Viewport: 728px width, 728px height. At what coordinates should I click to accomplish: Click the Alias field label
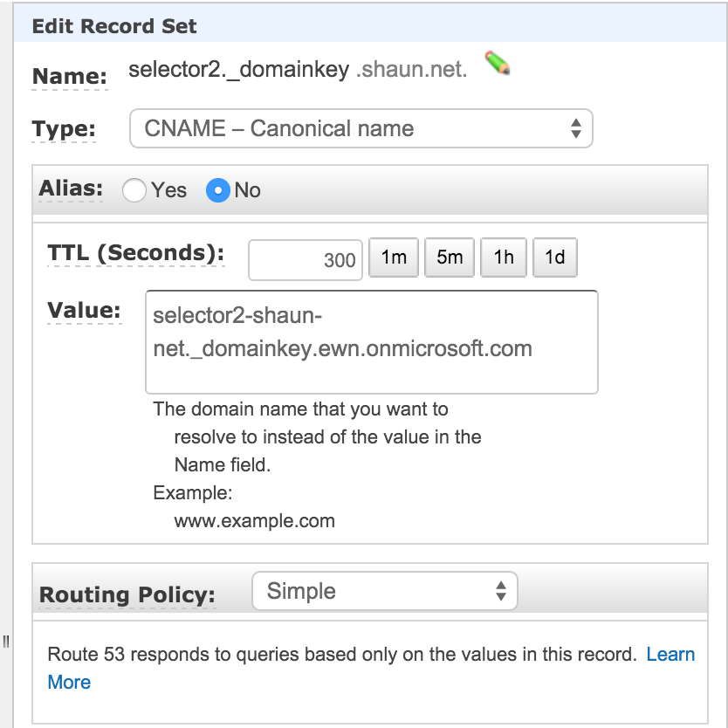(x=71, y=189)
